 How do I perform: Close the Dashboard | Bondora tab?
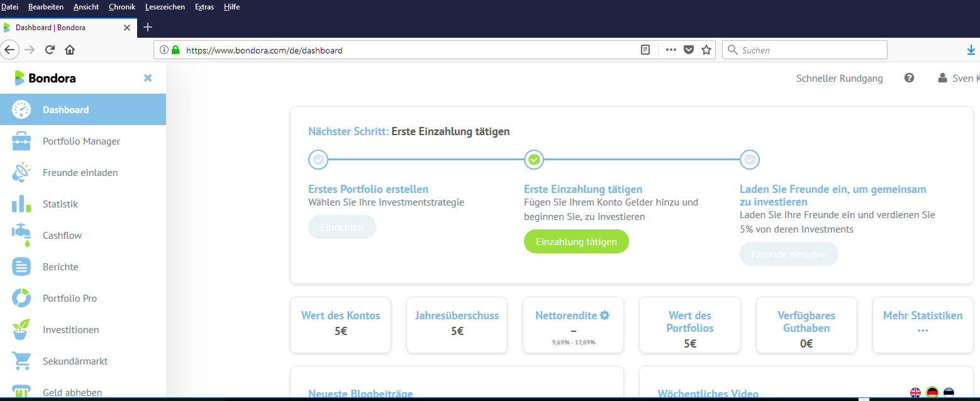pyautogui.click(x=127, y=28)
